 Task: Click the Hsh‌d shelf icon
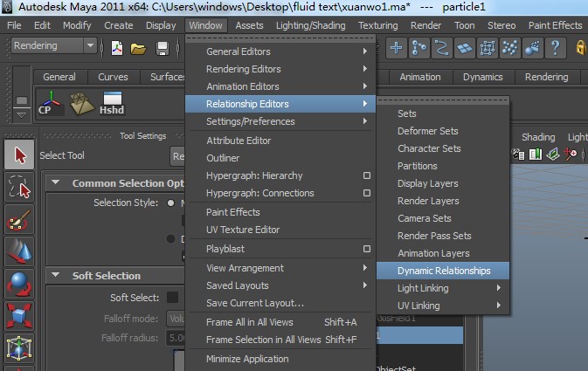(112, 103)
